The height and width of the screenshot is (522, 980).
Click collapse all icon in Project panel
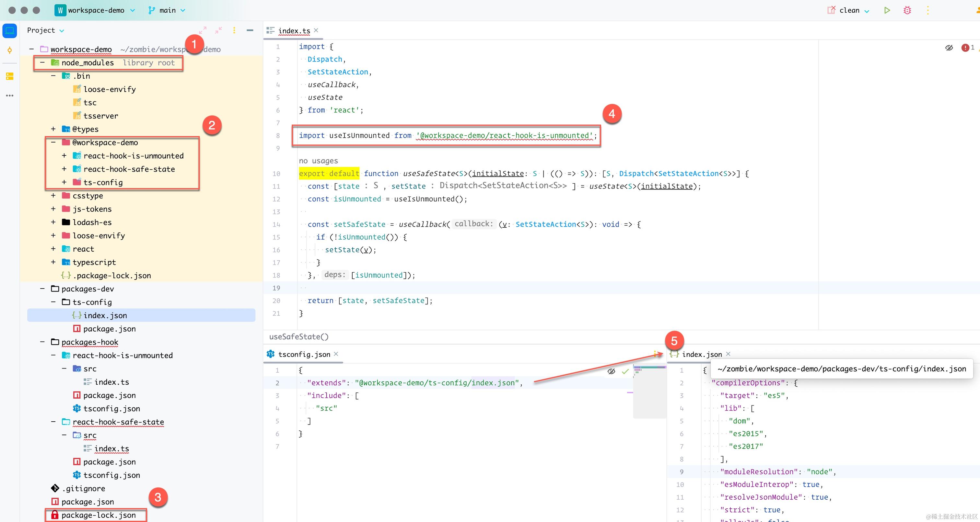218,30
